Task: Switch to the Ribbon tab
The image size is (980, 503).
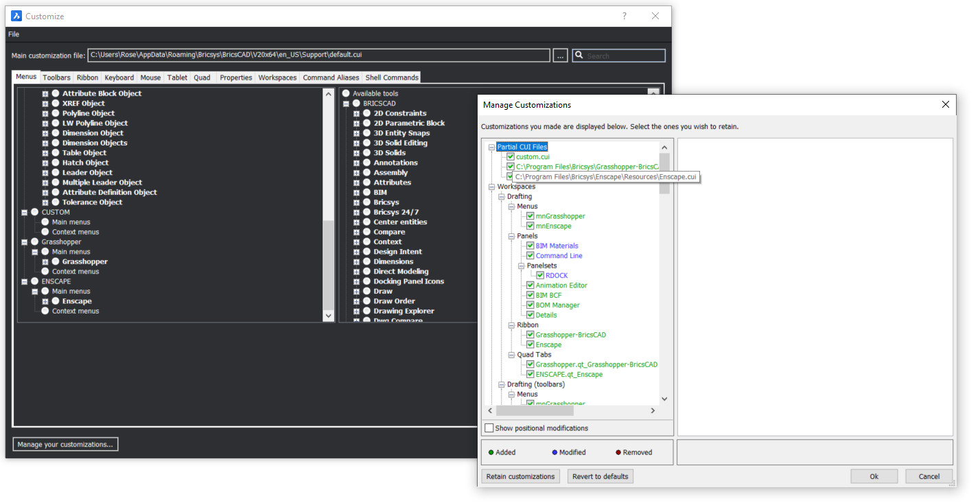Action: (88, 78)
